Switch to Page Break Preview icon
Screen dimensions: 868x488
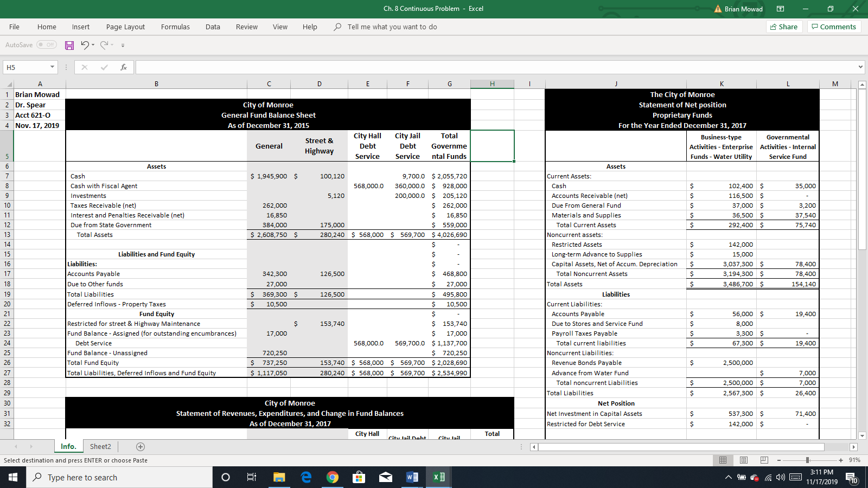point(764,460)
